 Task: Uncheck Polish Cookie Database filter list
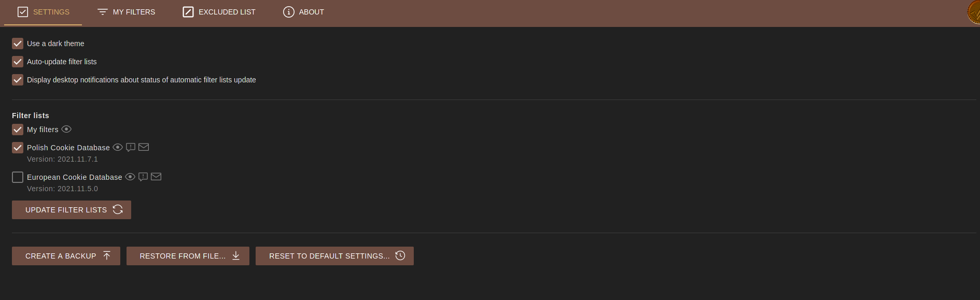tap(18, 148)
